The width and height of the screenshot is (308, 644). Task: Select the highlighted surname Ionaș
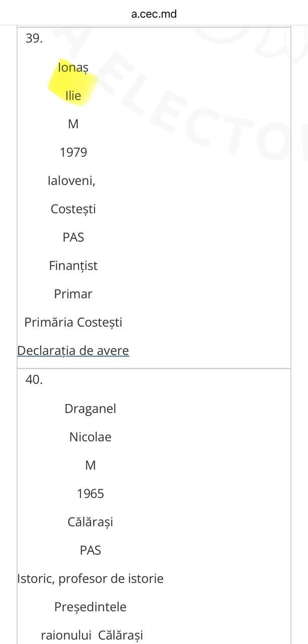[73, 67]
